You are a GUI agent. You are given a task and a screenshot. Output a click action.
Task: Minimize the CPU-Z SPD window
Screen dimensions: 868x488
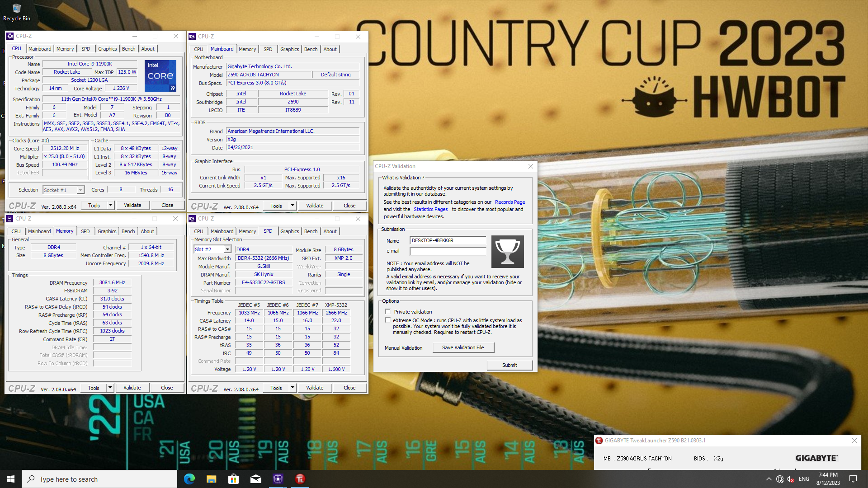[317, 219]
